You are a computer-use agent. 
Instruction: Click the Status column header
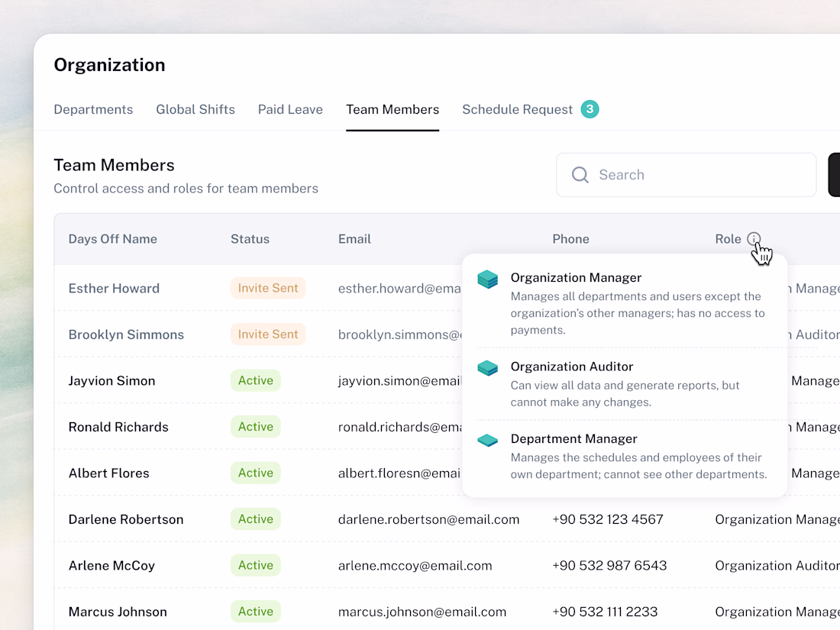tap(250, 239)
